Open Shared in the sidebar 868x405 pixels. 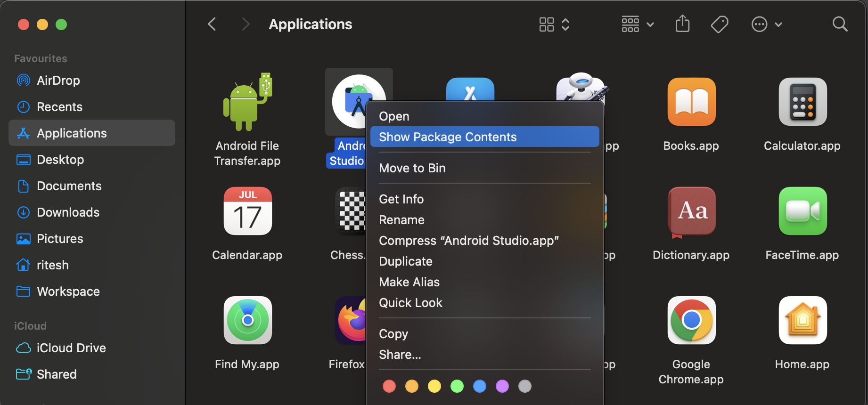pos(92,374)
